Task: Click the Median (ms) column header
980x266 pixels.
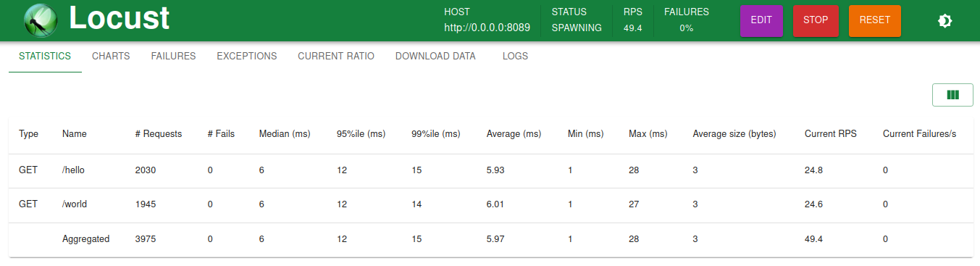Action: click(285, 134)
